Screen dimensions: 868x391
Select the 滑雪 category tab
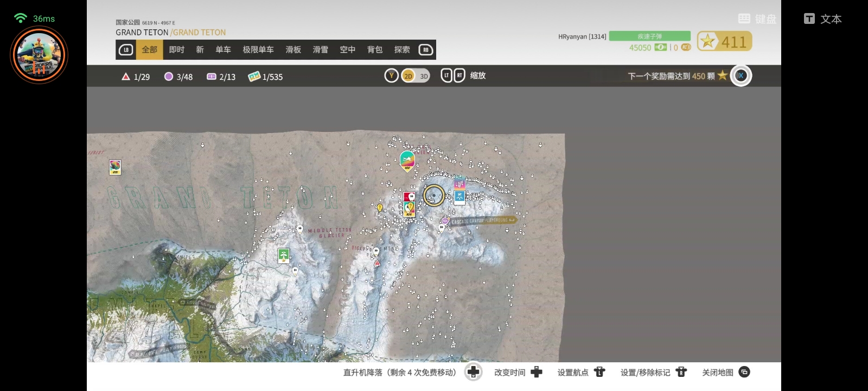tap(321, 50)
